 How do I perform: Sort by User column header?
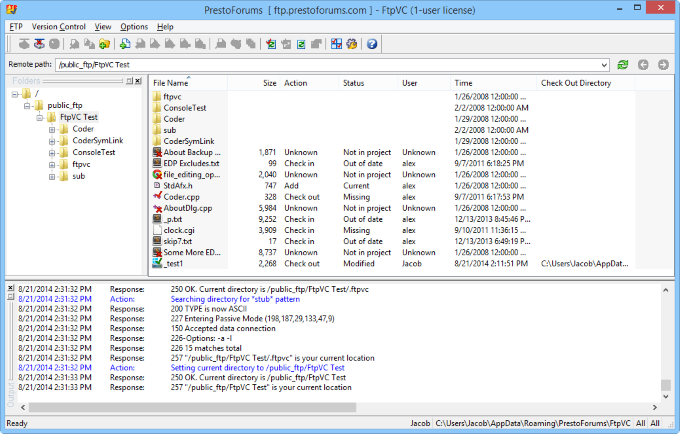424,83
